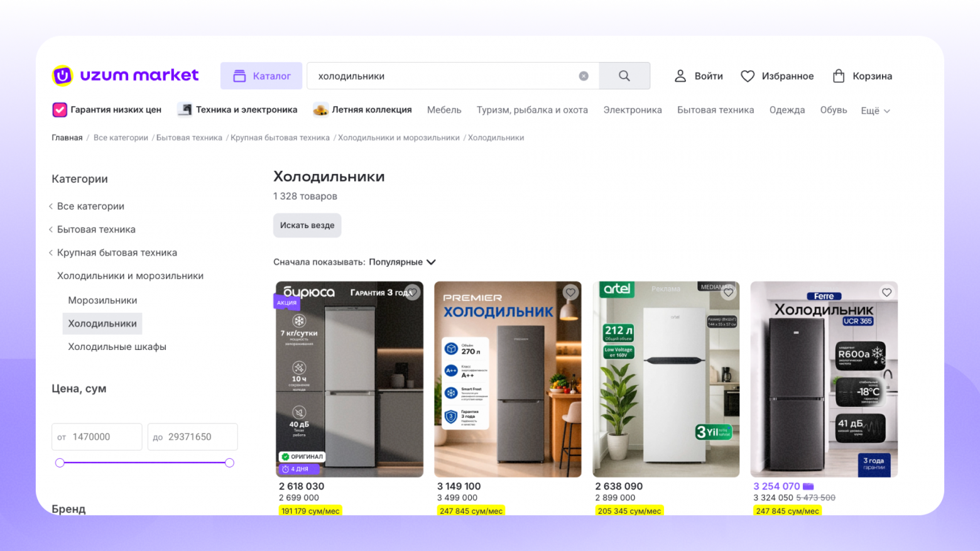The height and width of the screenshot is (551, 980).
Task: Add Ferre fridge to favorites
Action: pyautogui.click(x=886, y=292)
